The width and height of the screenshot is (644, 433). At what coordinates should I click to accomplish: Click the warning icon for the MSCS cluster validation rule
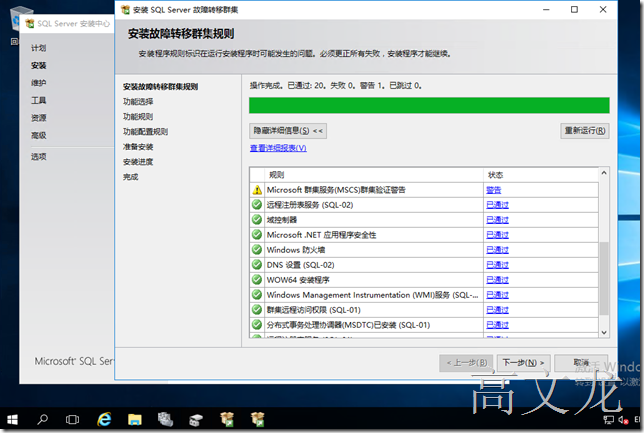pos(257,190)
